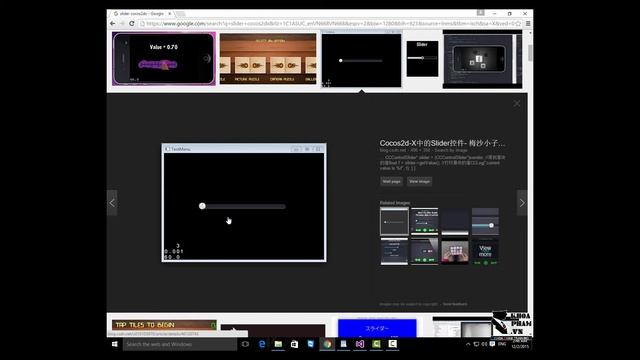The width and height of the screenshot is (640, 360).
Task: Open the hands-holding-phone related image thumbnail
Action: click(x=455, y=251)
